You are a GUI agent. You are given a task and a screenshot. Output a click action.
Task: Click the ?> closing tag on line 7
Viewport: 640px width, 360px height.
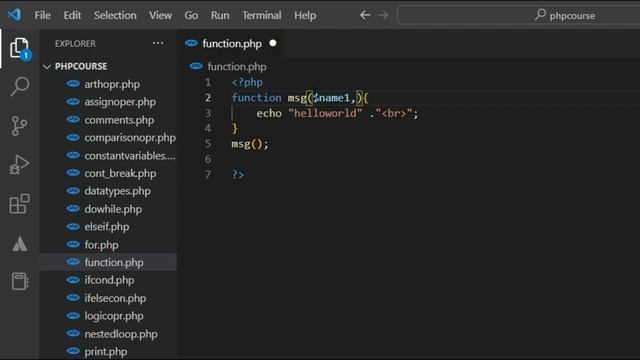[x=238, y=175]
